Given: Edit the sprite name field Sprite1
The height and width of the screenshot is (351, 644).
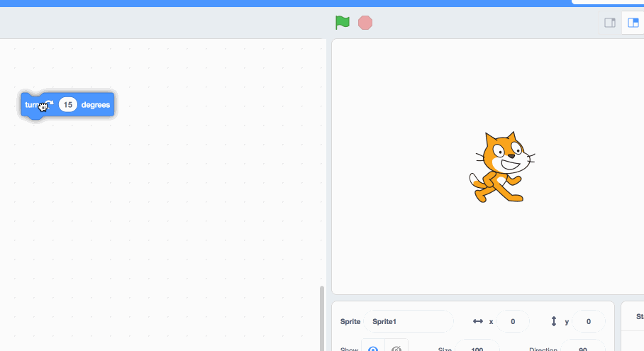Looking at the screenshot, I should point(409,321).
